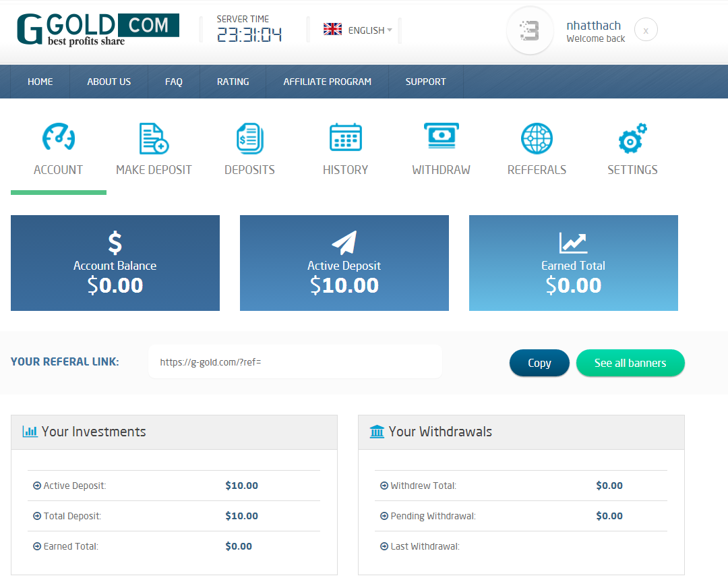This screenshot has height=582, width=728.
Task: Select the REFFERALS tab label
Action: [537, 170]
